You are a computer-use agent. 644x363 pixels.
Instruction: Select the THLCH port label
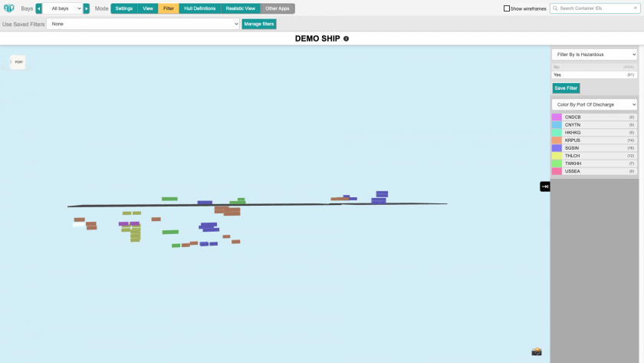[572, 156]
